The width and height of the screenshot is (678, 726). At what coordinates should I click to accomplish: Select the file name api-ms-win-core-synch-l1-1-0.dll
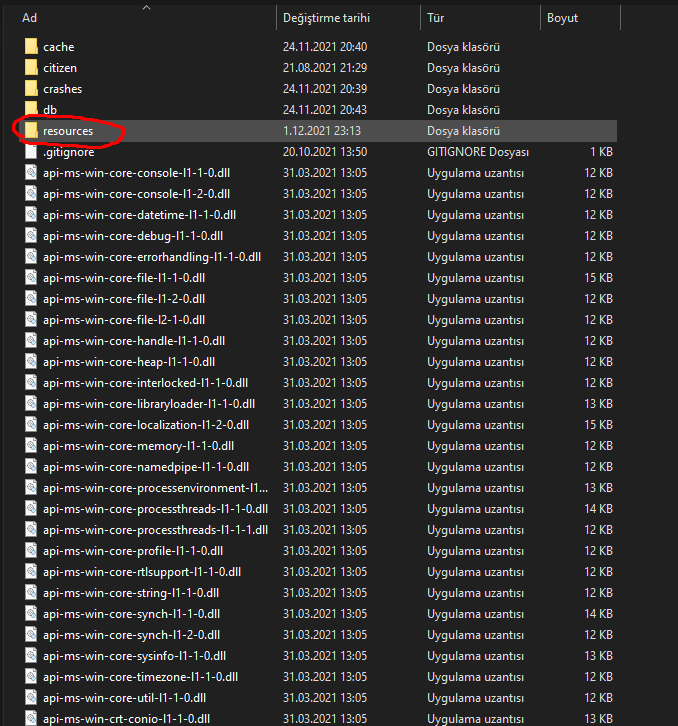tap(132, 613)
